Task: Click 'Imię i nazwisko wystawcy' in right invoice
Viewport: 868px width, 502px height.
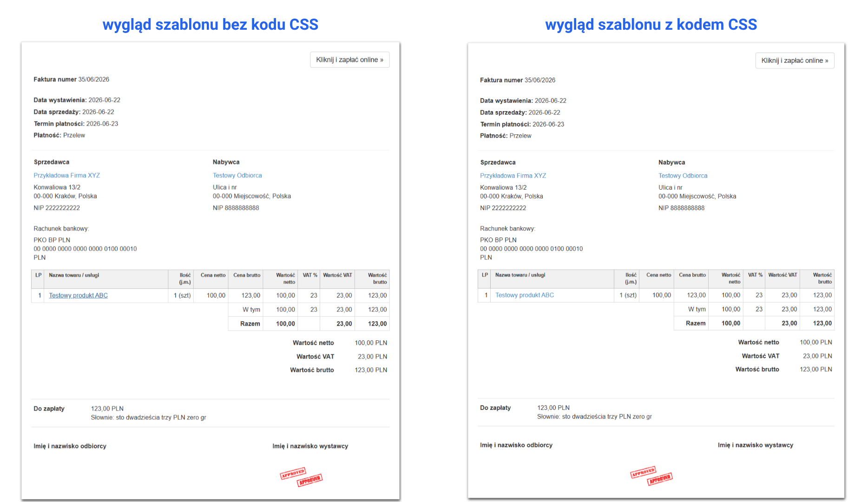Action: click(756, 445)
